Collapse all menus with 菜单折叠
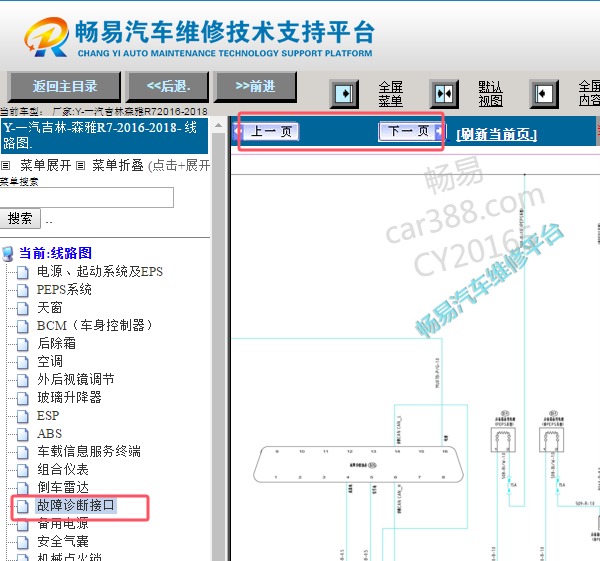Viewport: 600px width, 561px height. click(x=118, y=165)
